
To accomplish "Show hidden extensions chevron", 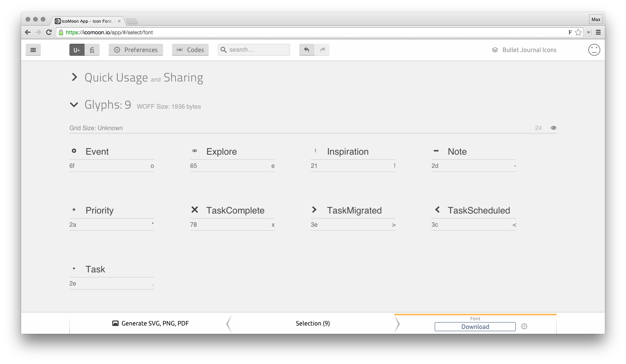I will (589, 32).
